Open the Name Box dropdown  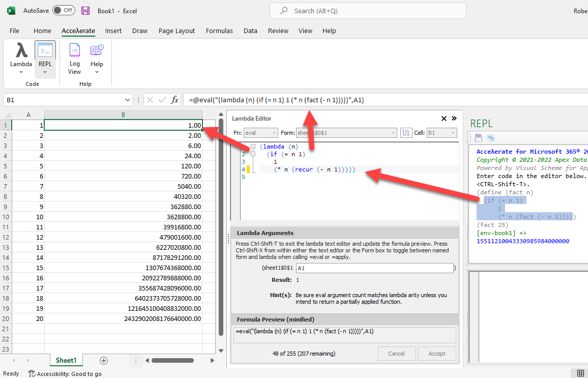click(x=127, y=100)
